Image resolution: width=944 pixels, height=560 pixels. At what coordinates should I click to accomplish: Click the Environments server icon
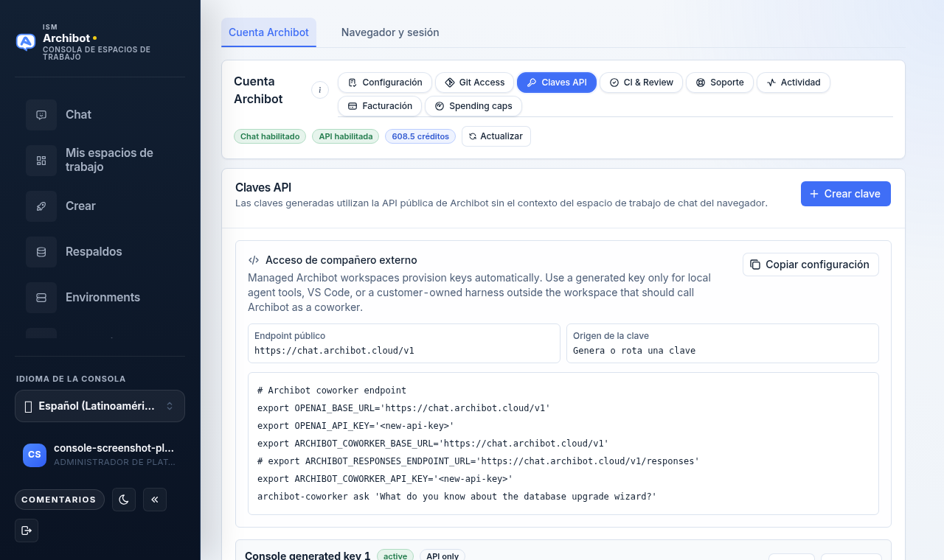pos(41,298)
